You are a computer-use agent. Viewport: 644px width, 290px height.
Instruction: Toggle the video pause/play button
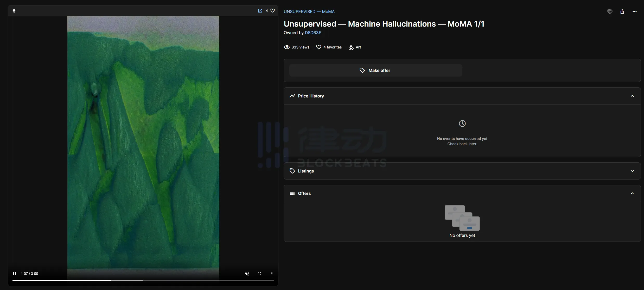tap(14, 273)
